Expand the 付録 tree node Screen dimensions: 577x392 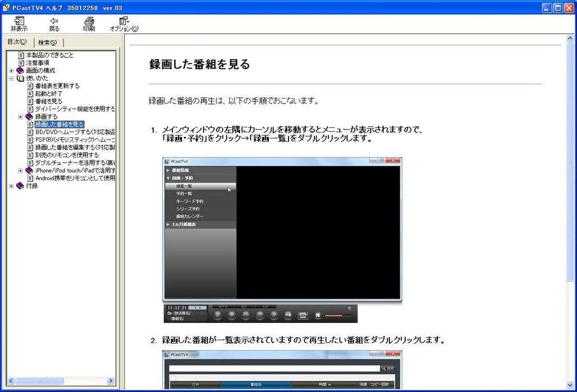pyautogui.click(x=11, y=186)
